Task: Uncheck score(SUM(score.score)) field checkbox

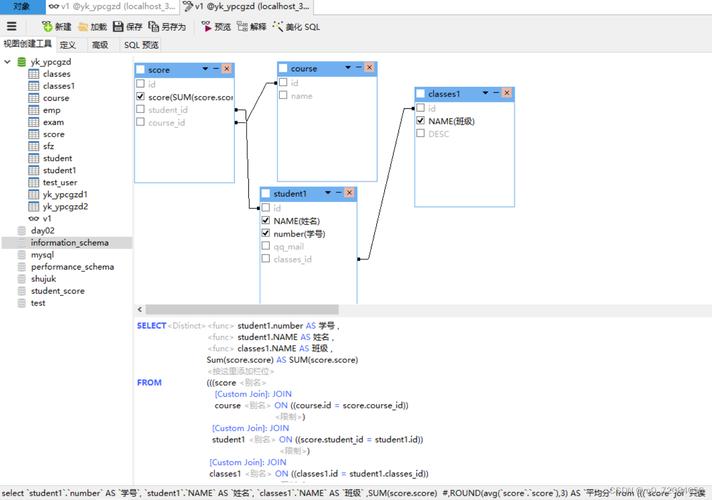Action: click(x=140, y=96)
